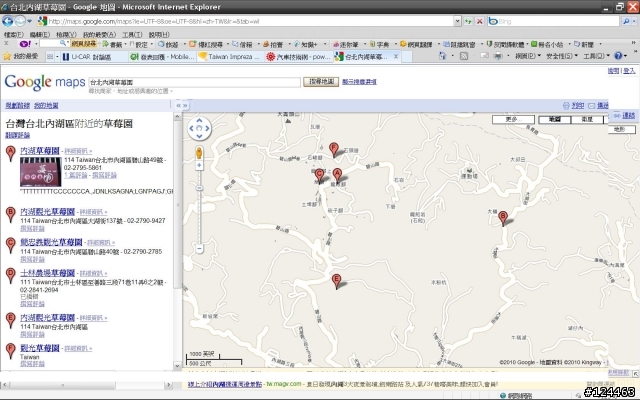Click the Bing search input box
The width and height of the screenshot is (640, 400).
click(x=553, y=21)
